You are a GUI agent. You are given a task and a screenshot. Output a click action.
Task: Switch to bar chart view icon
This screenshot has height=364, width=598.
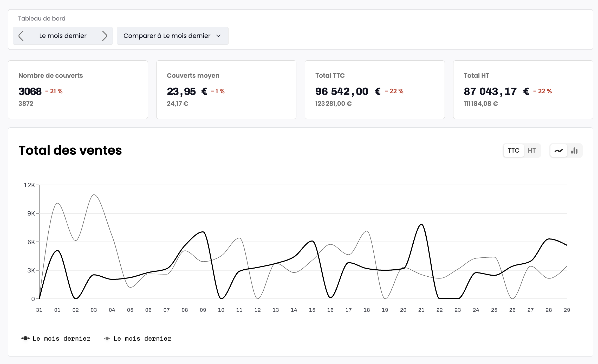[574, 151]
